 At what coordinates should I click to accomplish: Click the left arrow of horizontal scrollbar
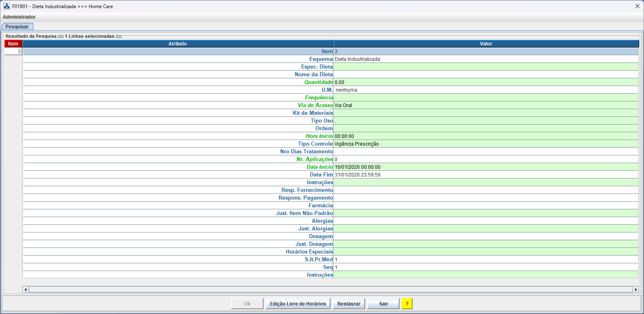pyautogui.click(x=26, y=289)
